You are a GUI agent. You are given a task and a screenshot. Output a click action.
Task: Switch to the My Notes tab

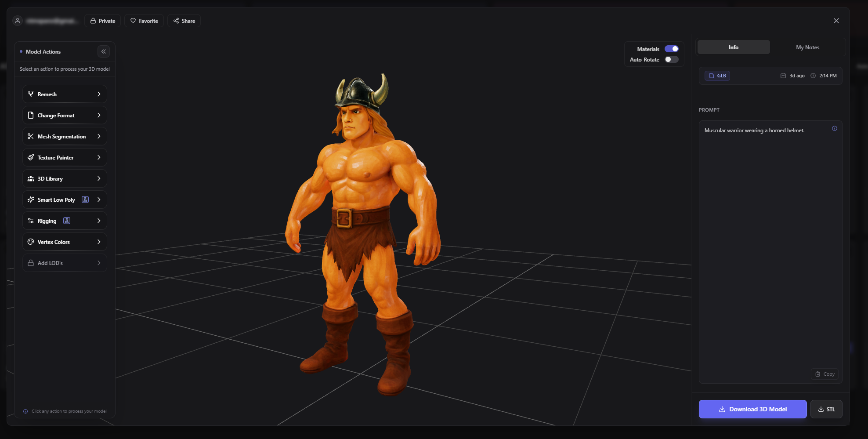(x=808, y=47)
